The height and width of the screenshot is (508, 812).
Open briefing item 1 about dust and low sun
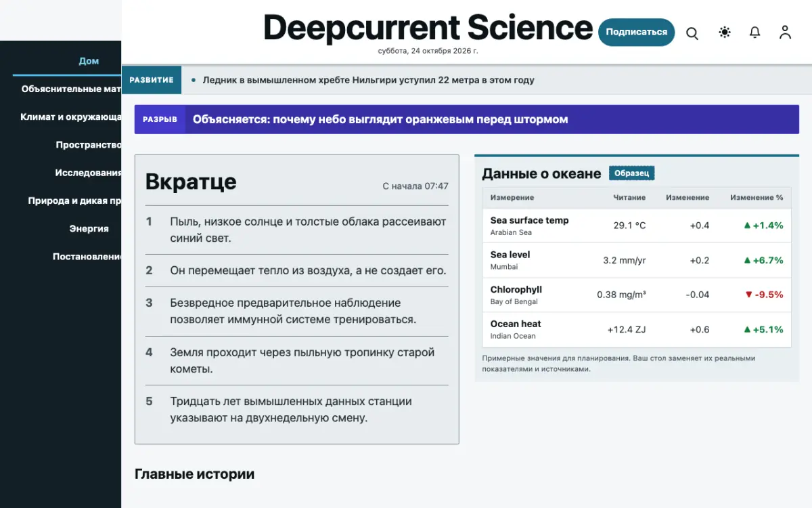click(x=297, y=230)
